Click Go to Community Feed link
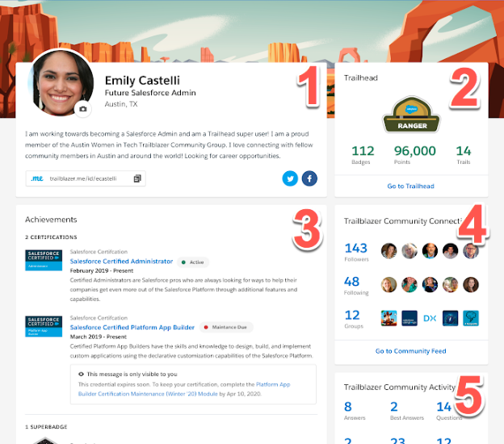This screenshot has width=504, height=444. coord(410,351)
